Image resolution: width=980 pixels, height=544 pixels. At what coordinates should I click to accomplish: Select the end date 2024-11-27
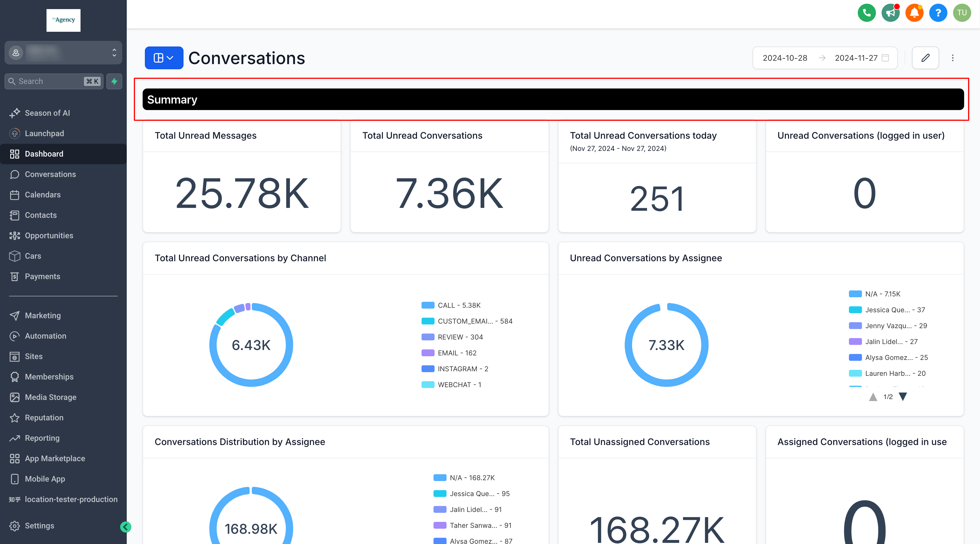click(856, 58)
